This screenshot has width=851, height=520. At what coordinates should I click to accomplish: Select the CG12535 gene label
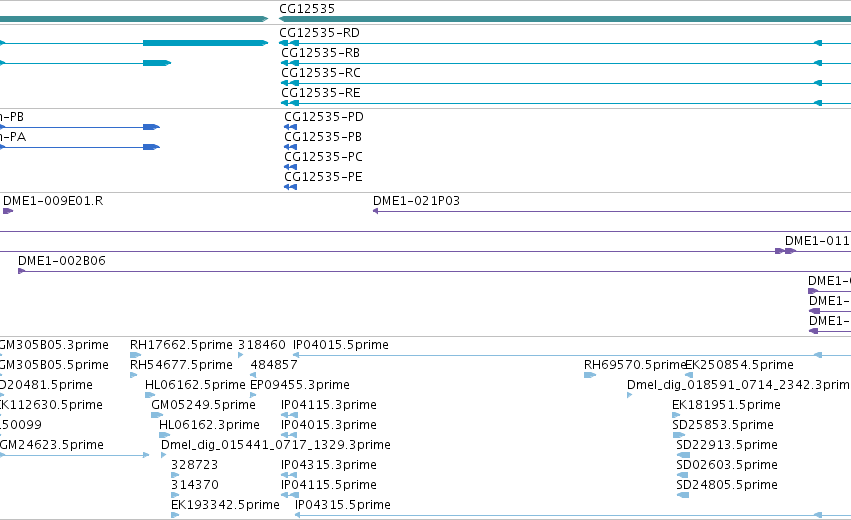[x=307, y=9]
